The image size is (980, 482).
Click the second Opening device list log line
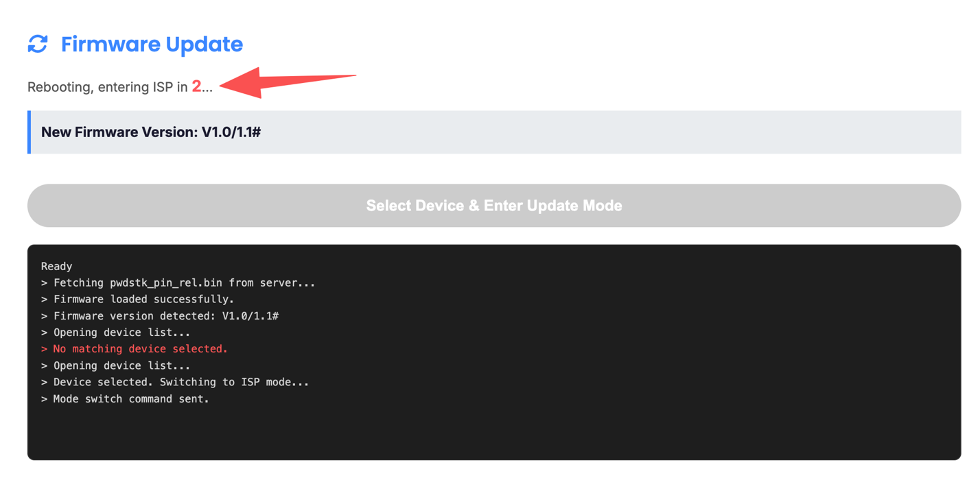click(115, 365)
